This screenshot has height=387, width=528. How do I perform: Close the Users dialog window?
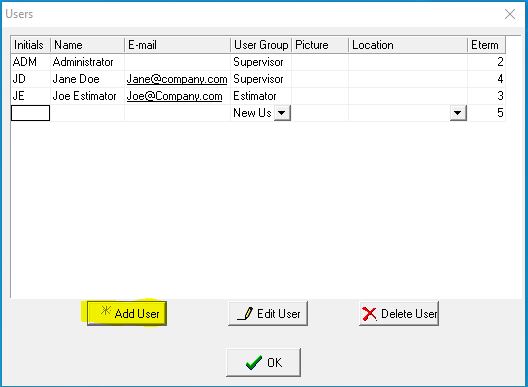pyautogui.click(x=510, y=14)
